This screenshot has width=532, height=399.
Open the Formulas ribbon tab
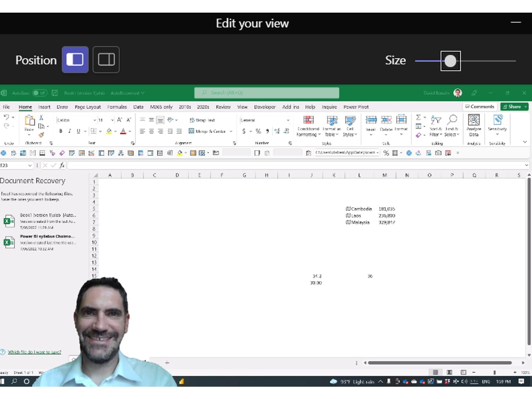pyautogui.click(x=117, y=107)
